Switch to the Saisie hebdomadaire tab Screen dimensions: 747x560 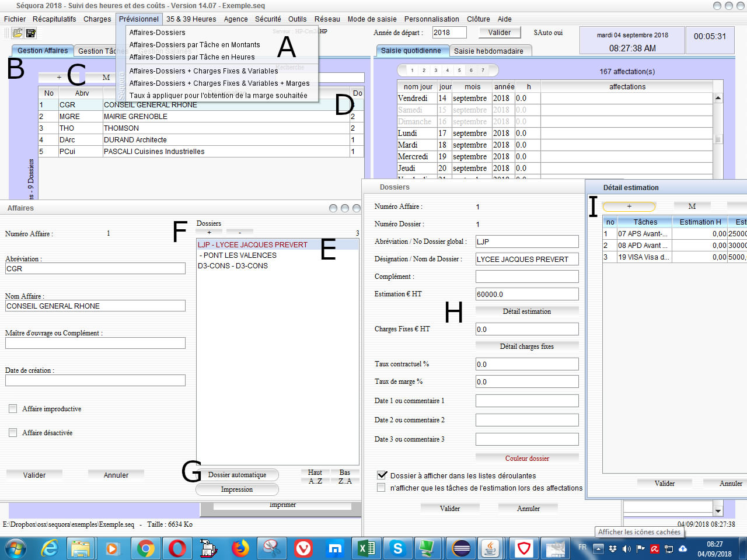488,51
